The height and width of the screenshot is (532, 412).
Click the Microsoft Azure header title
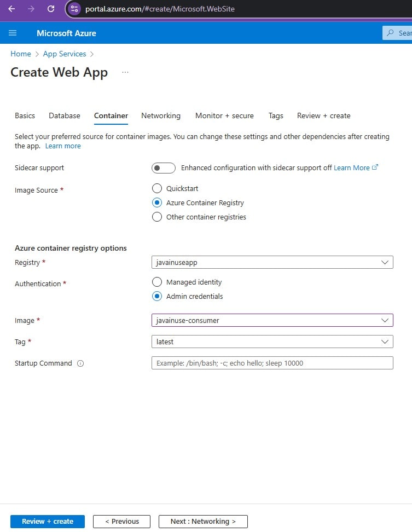[x=66, y=33]
